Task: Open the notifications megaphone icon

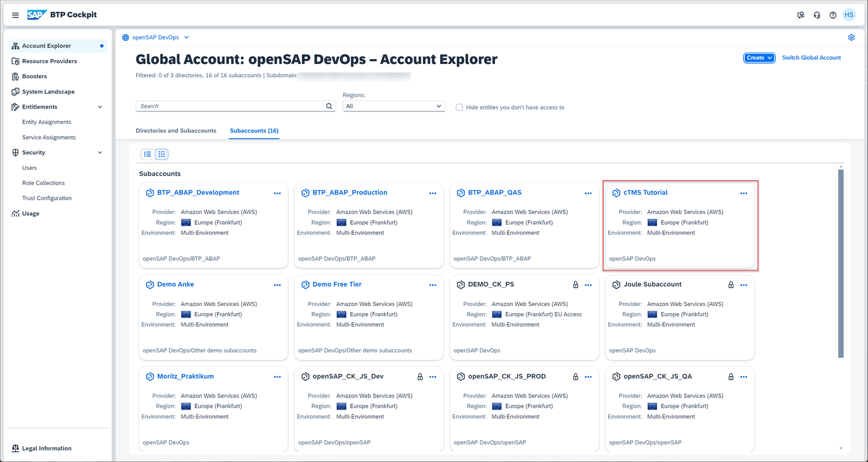Action: tap(801, 15)
